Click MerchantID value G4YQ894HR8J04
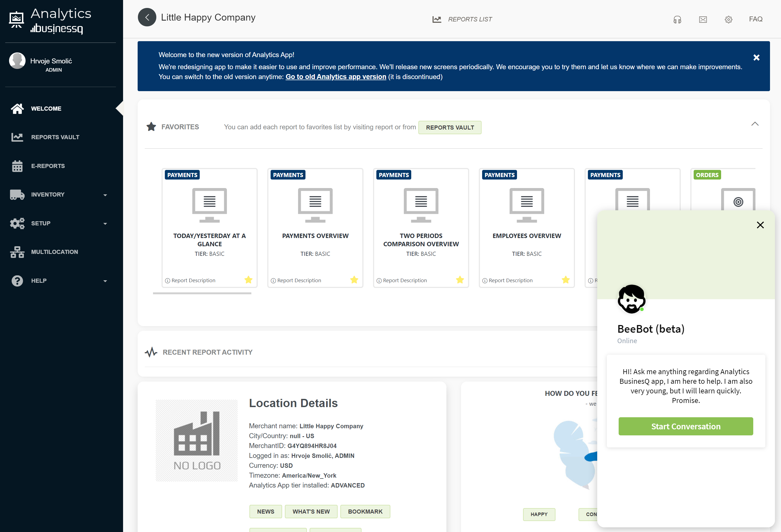Image resolution: width=781 pixels, height=532 pixels. point(312,446)
